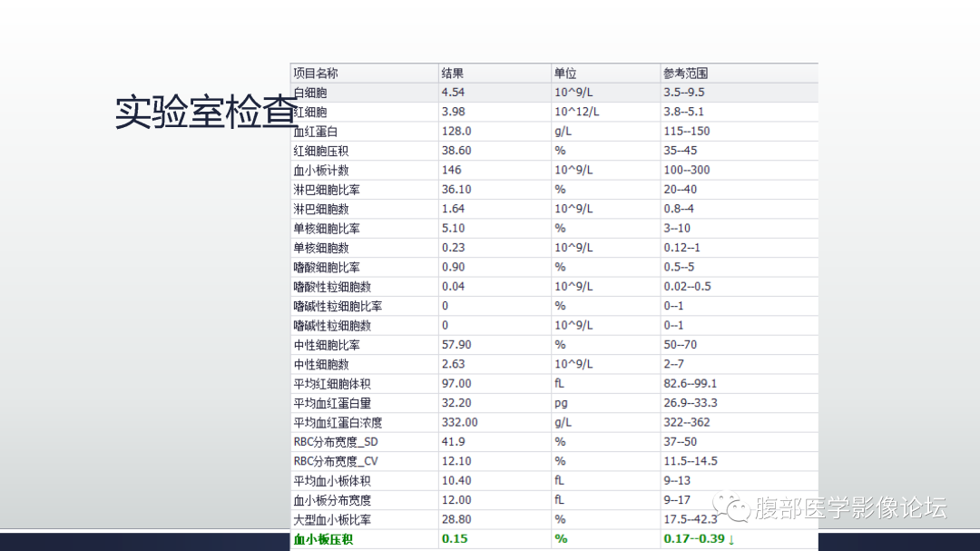Select the RBC分布宽度_CV row name

tap(336, 461)
